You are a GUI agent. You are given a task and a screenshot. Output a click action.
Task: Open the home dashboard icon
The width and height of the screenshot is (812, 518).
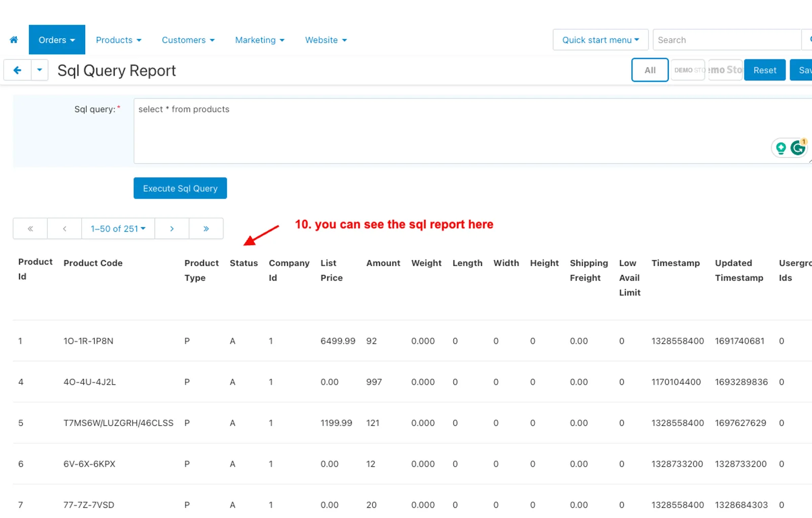(14, 40)
